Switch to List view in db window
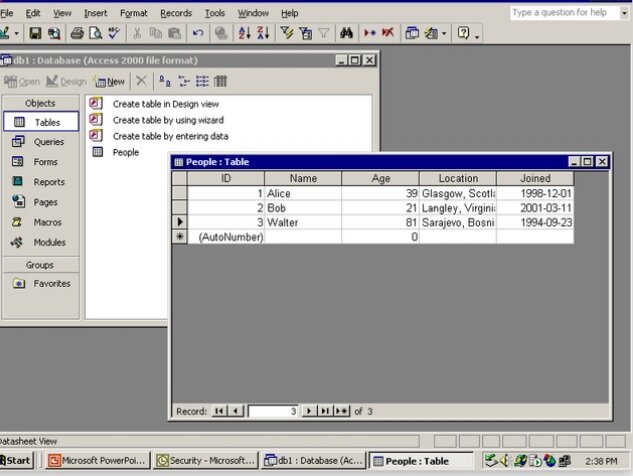Viewport: 633px width, 476px height. pos(202,81)
